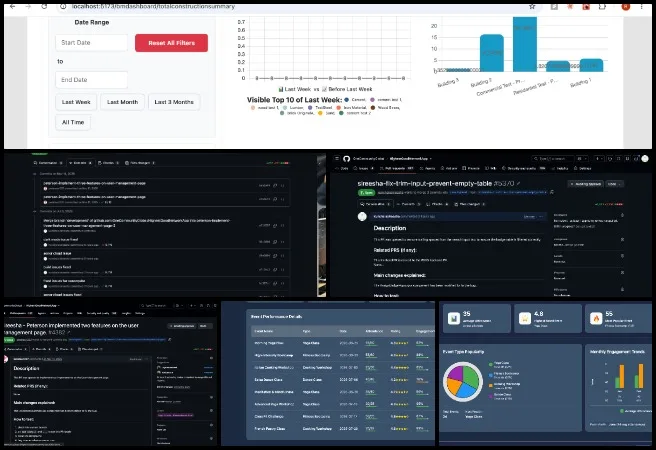
Task: Open Files changed tab in commits list window
Action: click(140, 163)
